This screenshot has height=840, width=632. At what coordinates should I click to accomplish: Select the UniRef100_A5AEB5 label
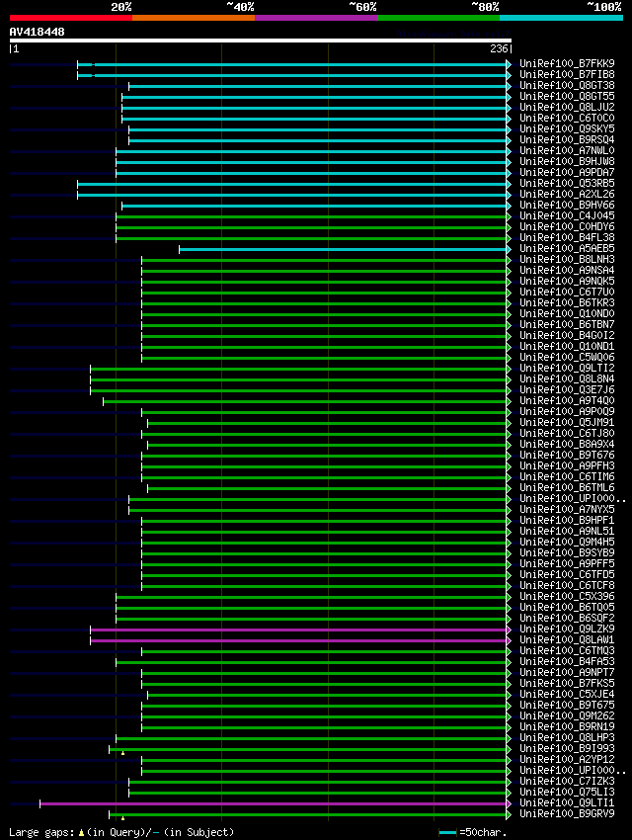click(x=567, y=249)
